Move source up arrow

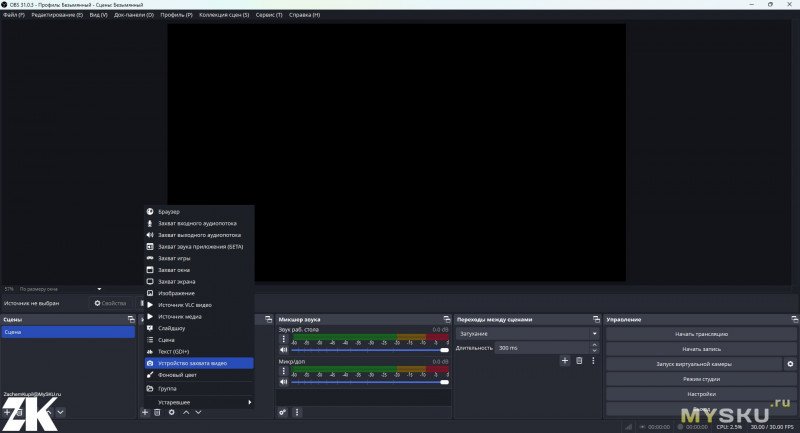(186, 412)
